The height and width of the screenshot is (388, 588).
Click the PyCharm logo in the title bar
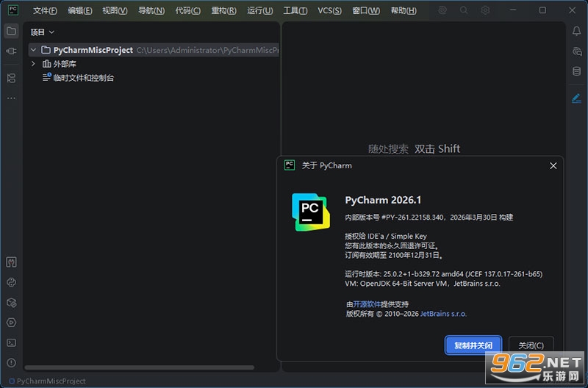coord(13,10)
